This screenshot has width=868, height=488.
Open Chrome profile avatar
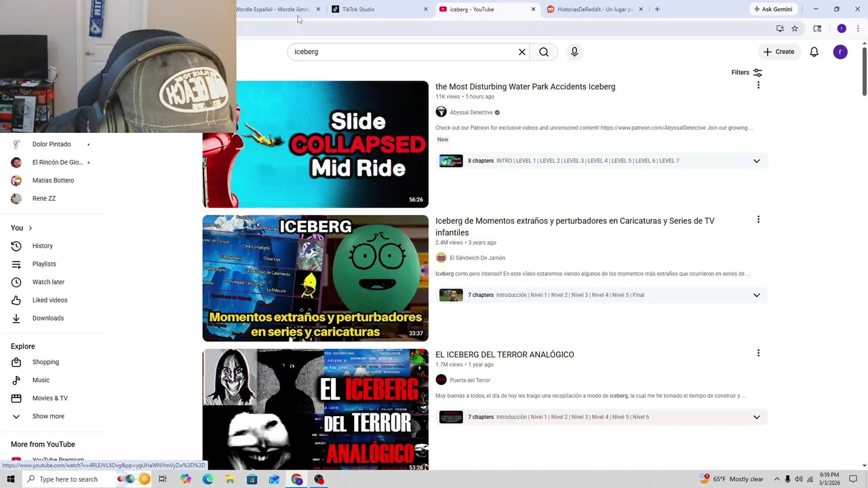pos(842,28)
